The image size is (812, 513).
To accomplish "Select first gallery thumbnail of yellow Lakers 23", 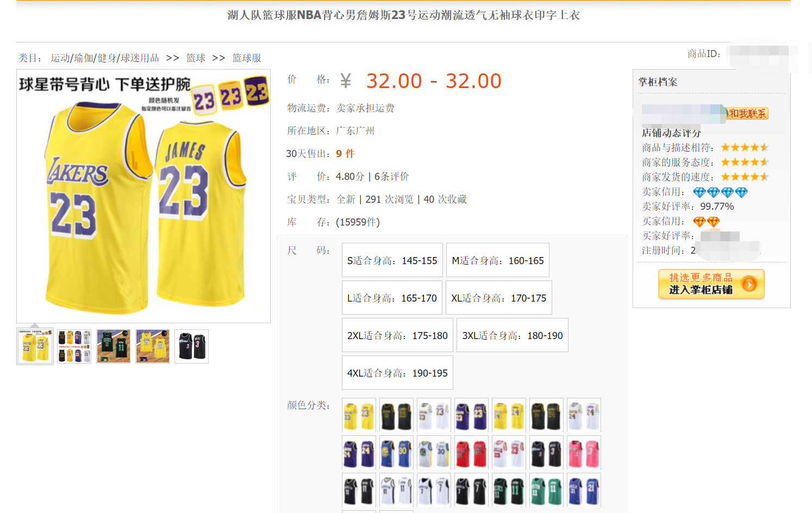I will click(x=35, y=346).
